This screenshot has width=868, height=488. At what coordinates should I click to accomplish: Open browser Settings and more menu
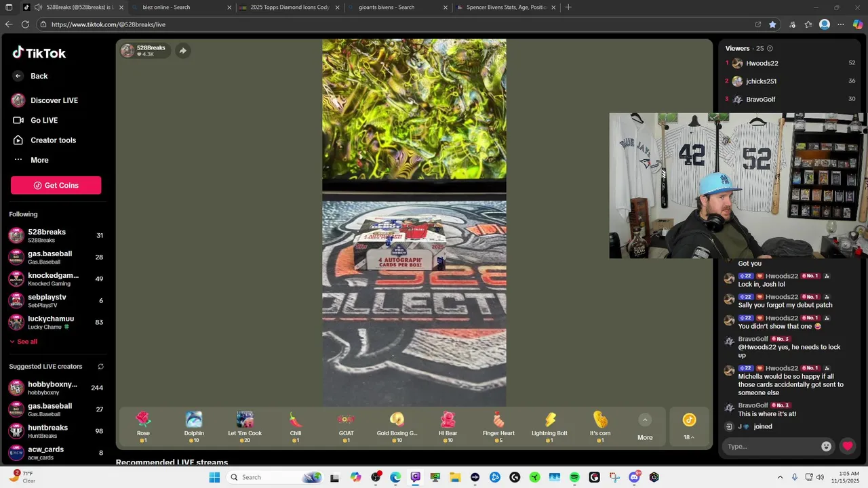[841, 24]
